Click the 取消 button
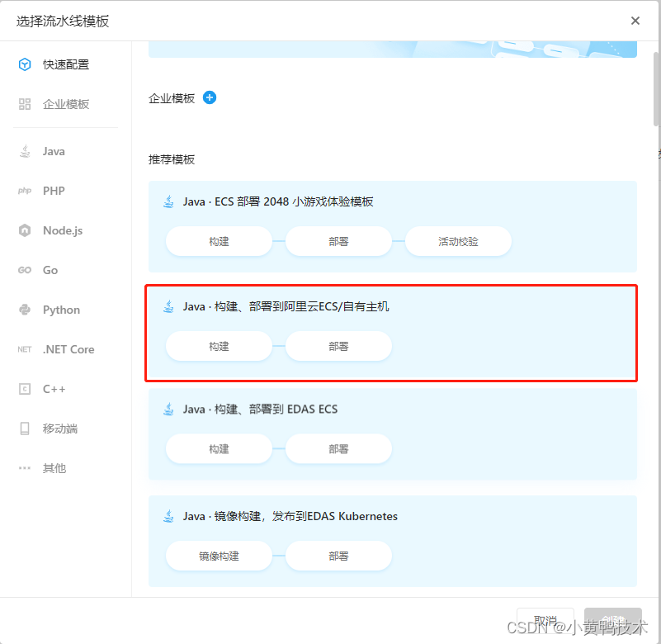 [545, 621]
